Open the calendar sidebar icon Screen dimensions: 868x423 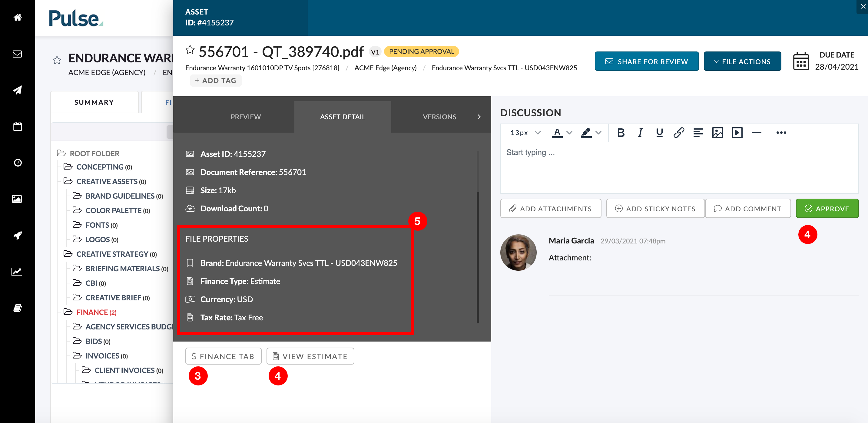click(x=18, y=126)
